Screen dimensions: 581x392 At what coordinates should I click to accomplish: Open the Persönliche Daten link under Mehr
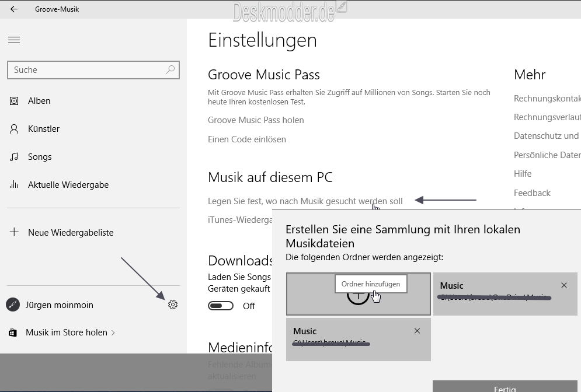(547, 155)
